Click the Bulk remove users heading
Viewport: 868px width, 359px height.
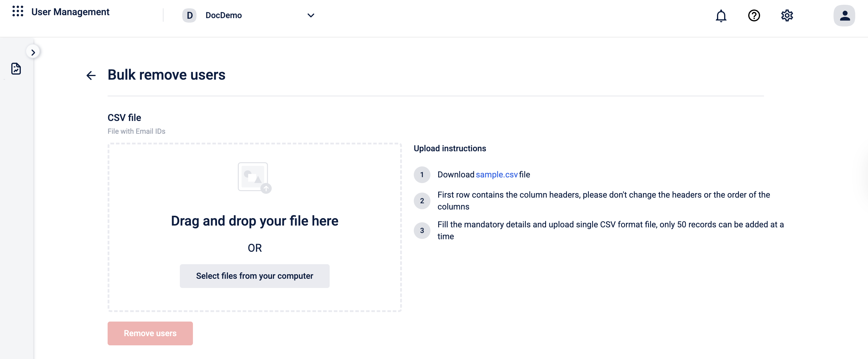[x=166, y=75]
